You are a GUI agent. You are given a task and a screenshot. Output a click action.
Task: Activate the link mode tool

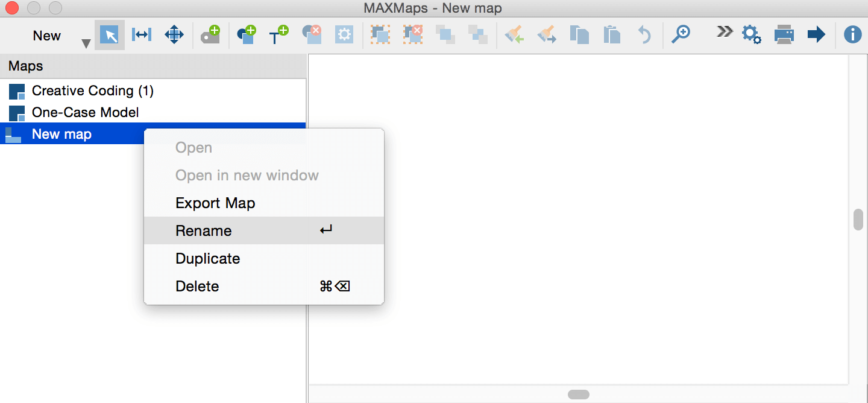[141, 35]
